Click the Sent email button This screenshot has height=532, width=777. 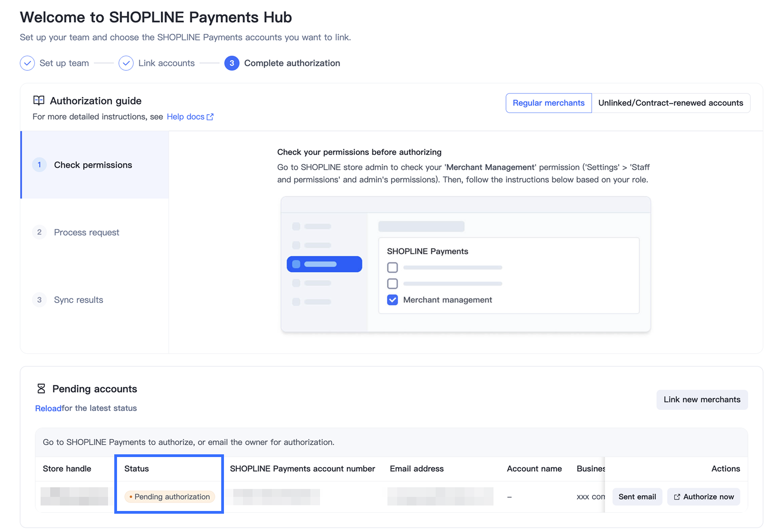tap(637, 497)
